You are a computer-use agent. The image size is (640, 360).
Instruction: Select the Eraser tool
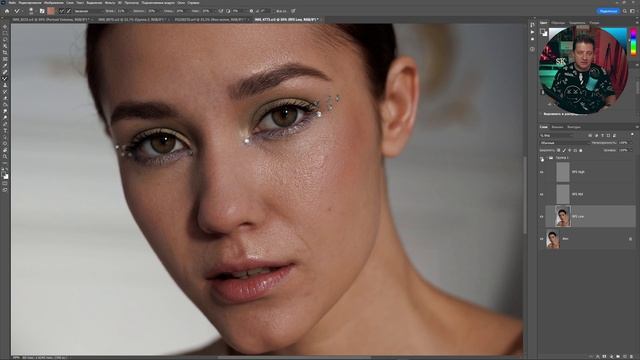click(x=5, y=98)
